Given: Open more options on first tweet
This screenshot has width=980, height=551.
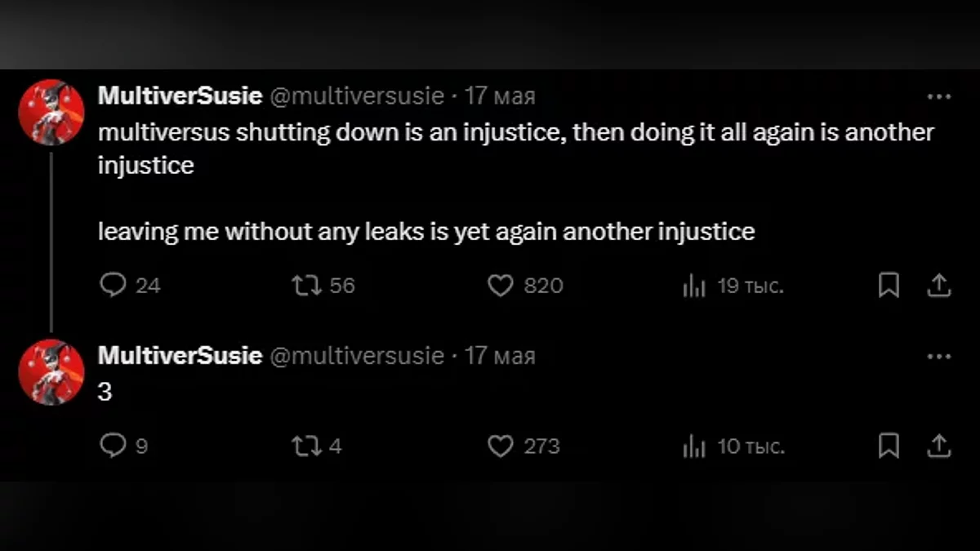Looking at the screenshot, I should coord(939,96).
